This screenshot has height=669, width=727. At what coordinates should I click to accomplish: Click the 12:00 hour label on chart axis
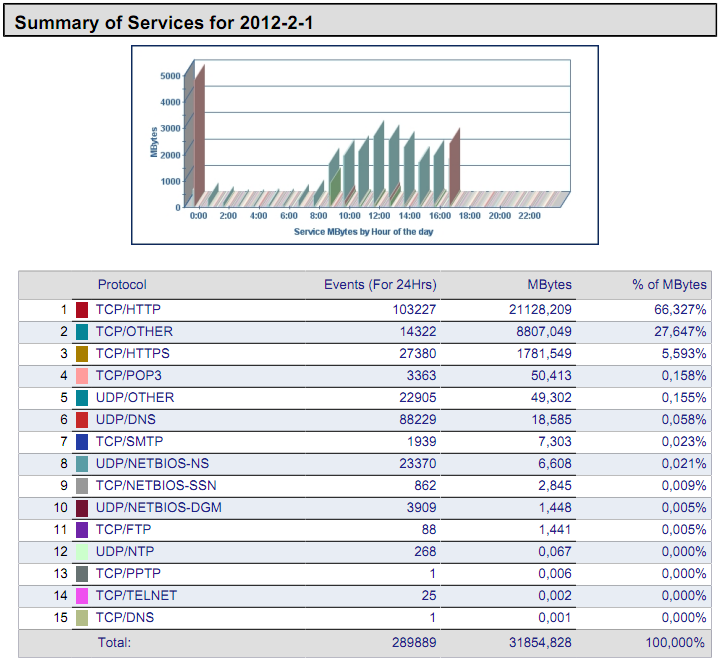point(379,216)
